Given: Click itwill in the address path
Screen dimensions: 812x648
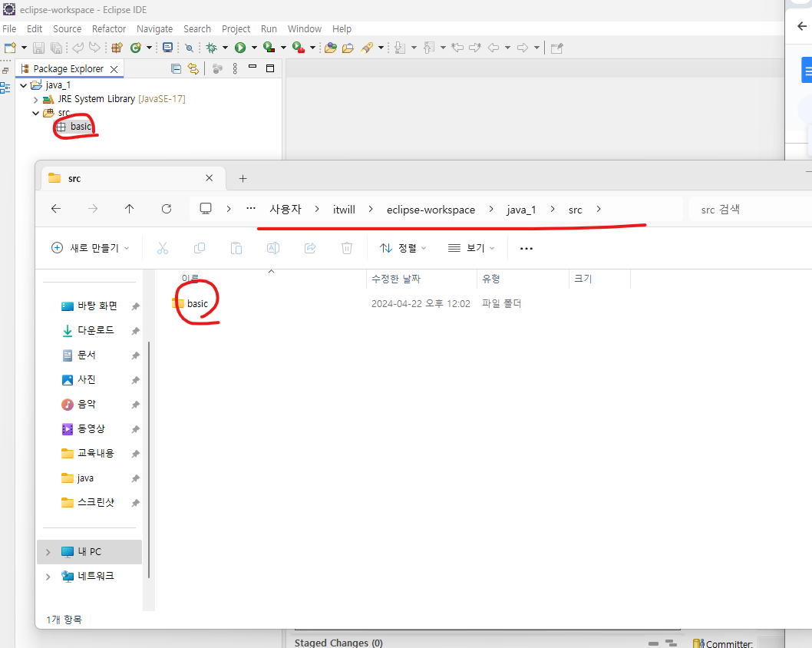Looking at the screenshot, I should click(344, 210).
